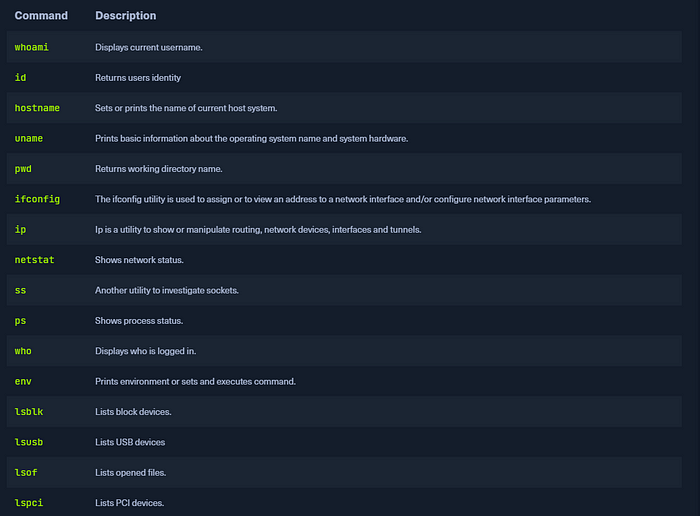Click the lsblk command text
The image size is (700, 516).
click(29, 412)
